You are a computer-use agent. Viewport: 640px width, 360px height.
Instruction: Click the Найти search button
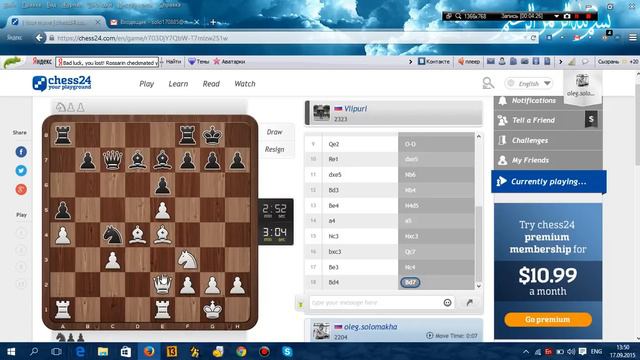[x=173, y=62]
